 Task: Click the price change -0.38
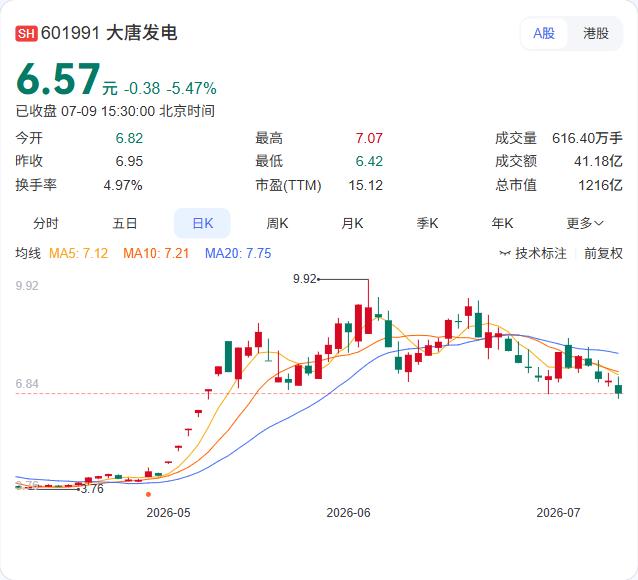142,88
